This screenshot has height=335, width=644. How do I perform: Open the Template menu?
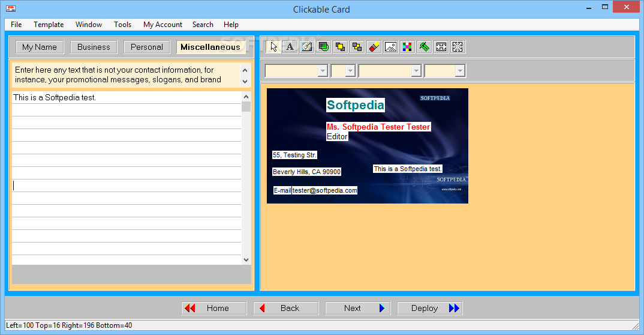point(49,25)
